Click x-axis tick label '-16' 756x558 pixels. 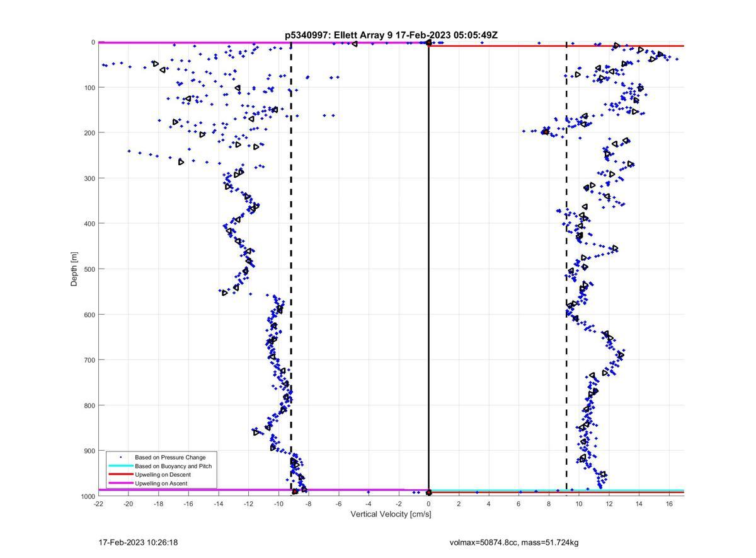188,504
